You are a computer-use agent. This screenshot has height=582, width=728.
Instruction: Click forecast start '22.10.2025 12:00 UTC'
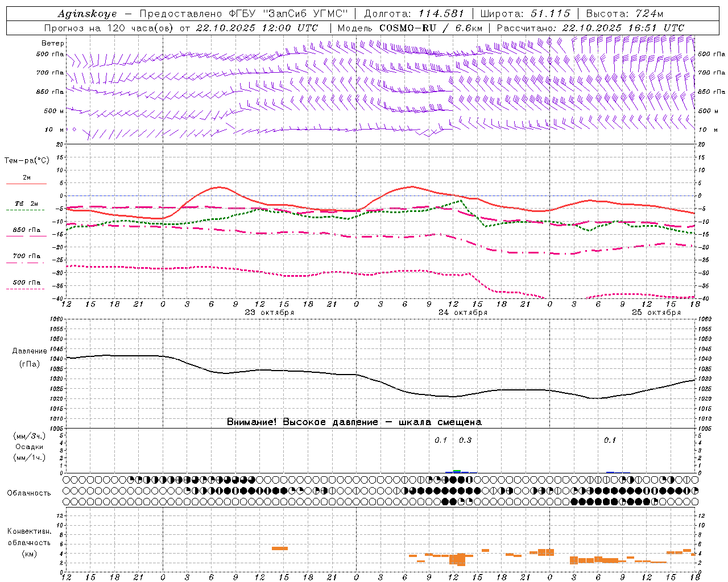pyautogui.click(x=257, y=28)
